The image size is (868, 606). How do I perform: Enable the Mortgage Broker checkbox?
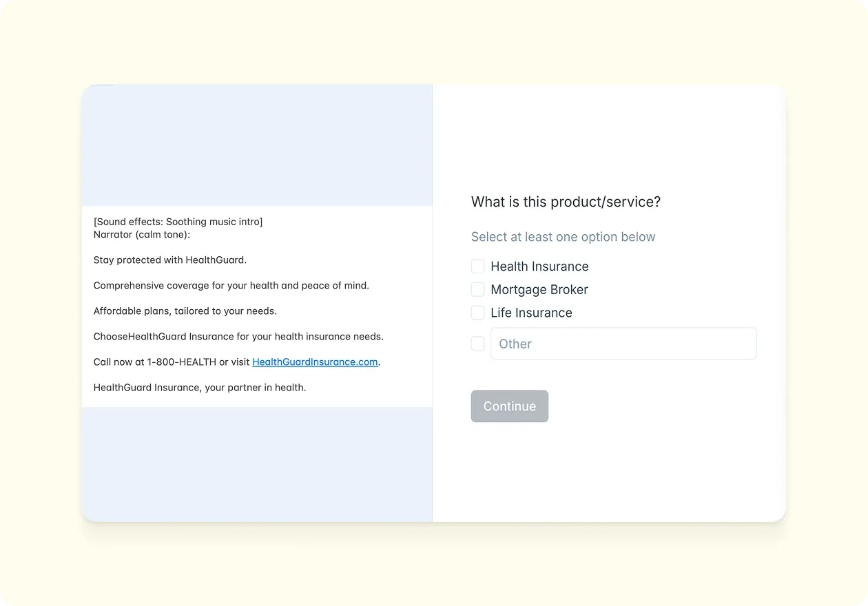477,289
